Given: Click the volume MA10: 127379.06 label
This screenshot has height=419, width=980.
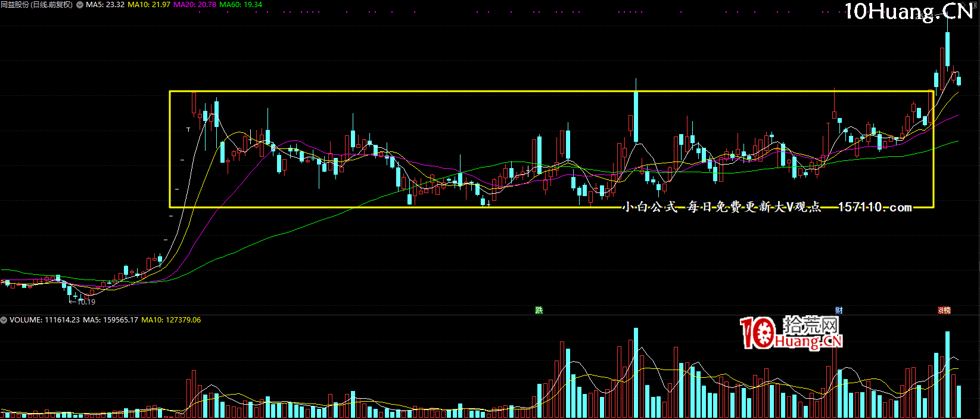Looking at the screenshot, I should tap(171, 320).
